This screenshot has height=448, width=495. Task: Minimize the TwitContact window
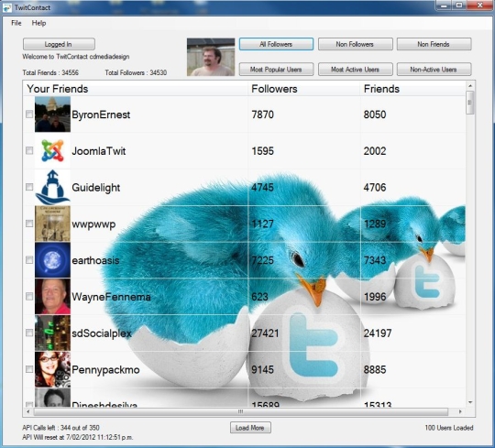444,5
